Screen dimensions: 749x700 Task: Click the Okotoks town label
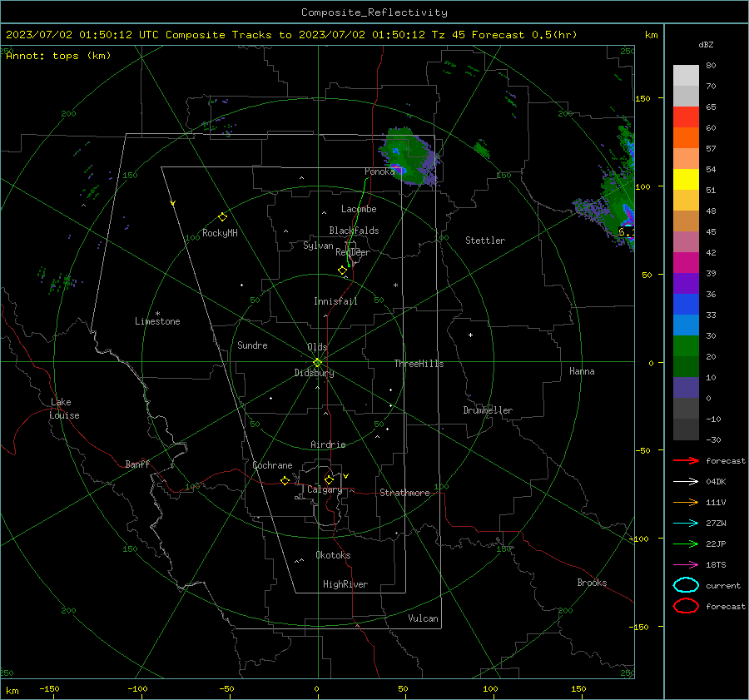(333, 555)
